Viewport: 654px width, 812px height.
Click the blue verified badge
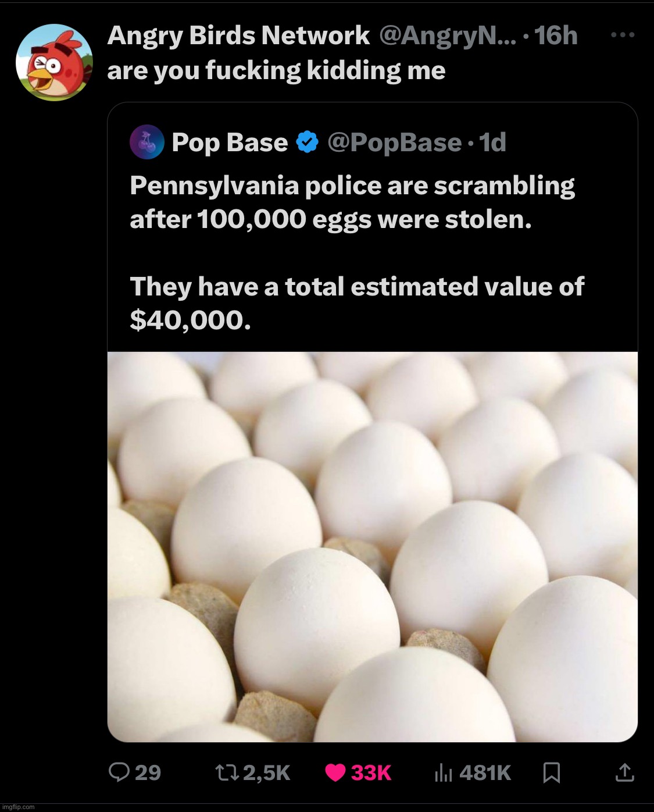point(308,143)
